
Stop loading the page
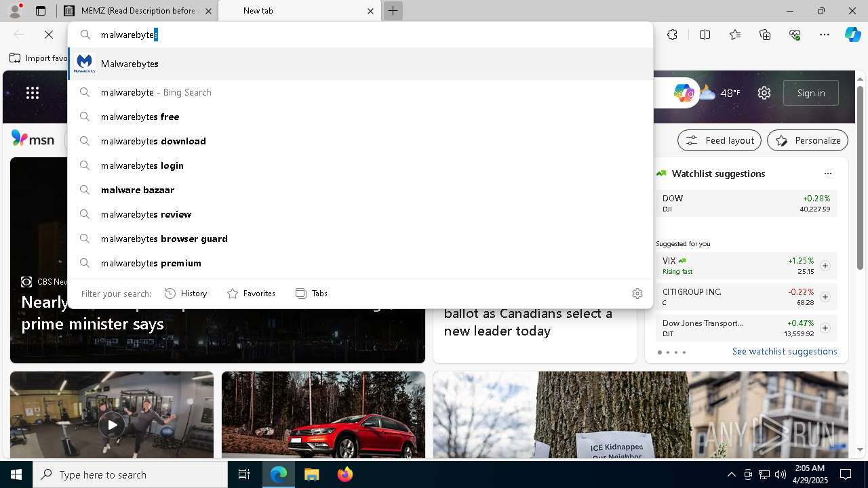point(49,35)
